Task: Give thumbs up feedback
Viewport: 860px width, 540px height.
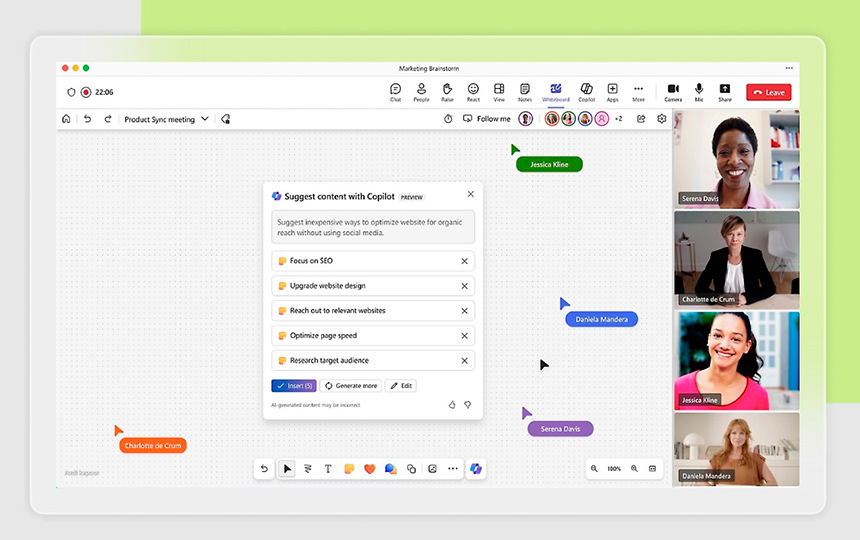Action: point(452,405)
